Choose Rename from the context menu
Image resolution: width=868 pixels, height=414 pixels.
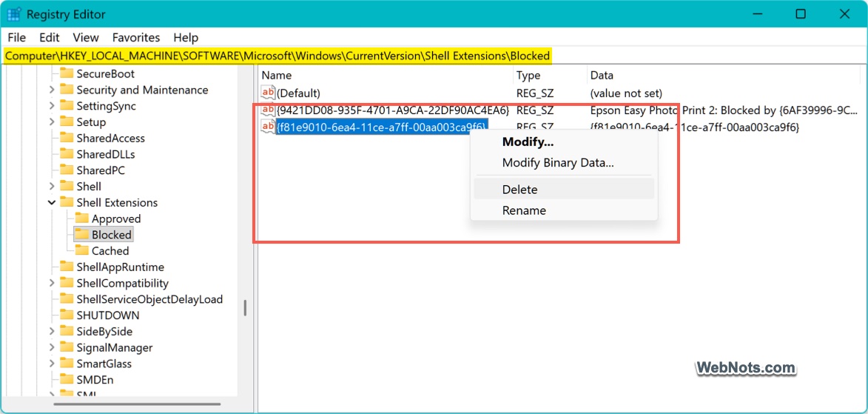pos(564,210)
